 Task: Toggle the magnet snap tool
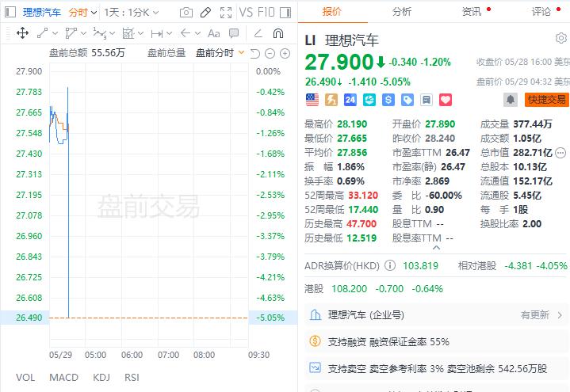[278, 33]
